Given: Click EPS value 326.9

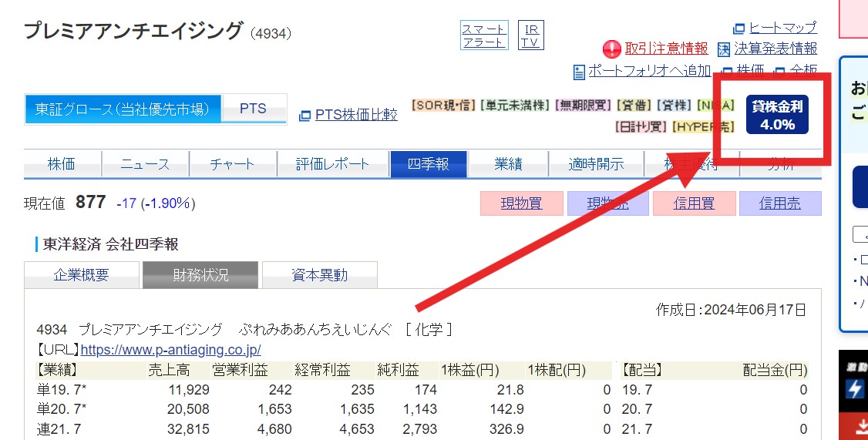Looking at the screenshot, I should (506, 429).
